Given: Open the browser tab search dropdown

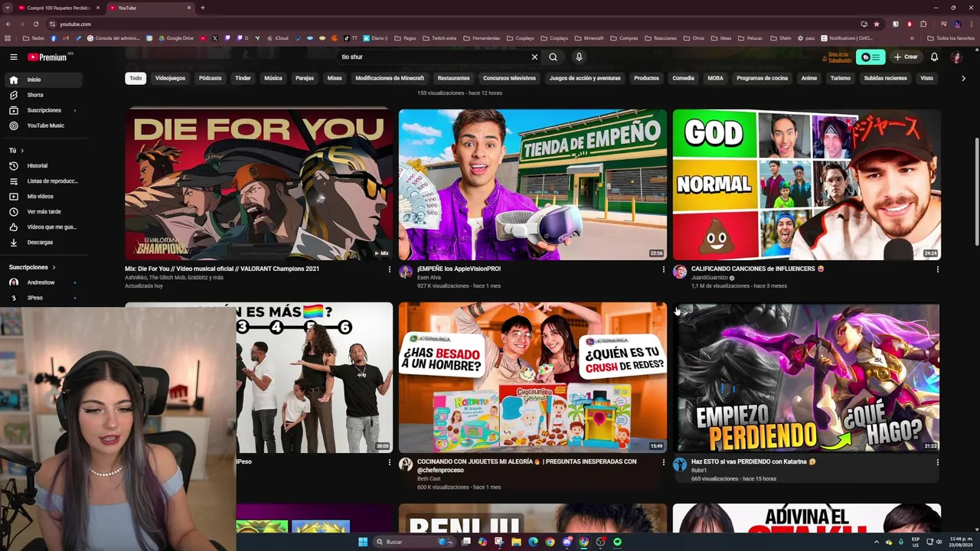Looking at the screenshot, I should [8, 8].
